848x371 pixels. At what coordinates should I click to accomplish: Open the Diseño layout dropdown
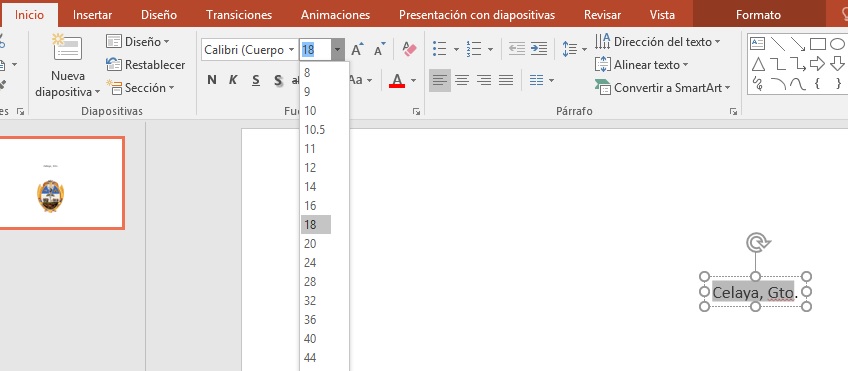(x=138, y=42)
